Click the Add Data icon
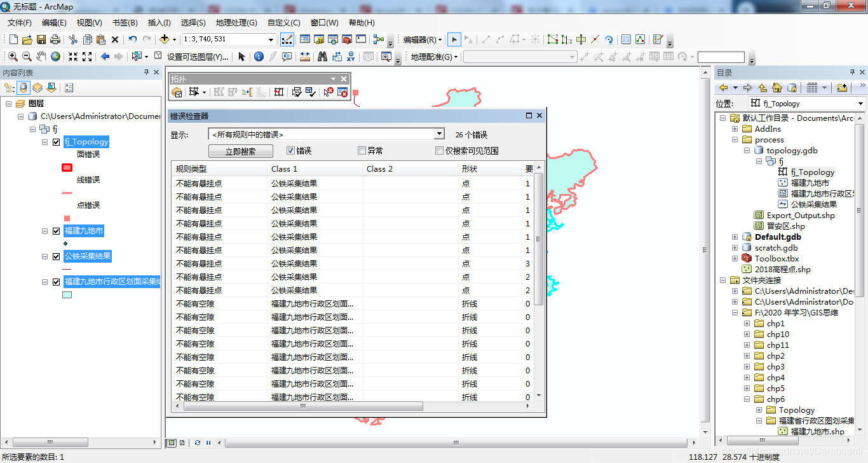The image size is (868, 463). click(165, 39)
